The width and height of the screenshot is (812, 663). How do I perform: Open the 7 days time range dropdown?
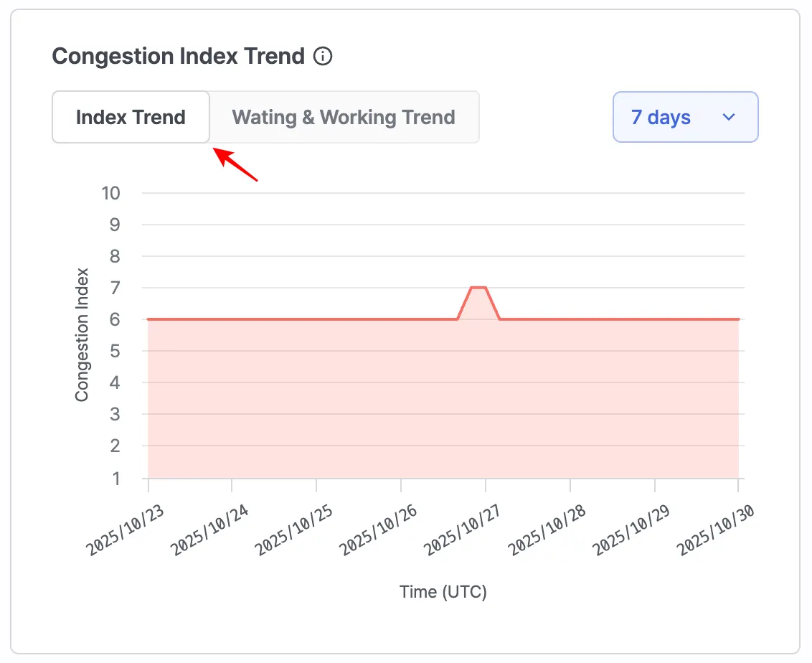pos(685,117)
